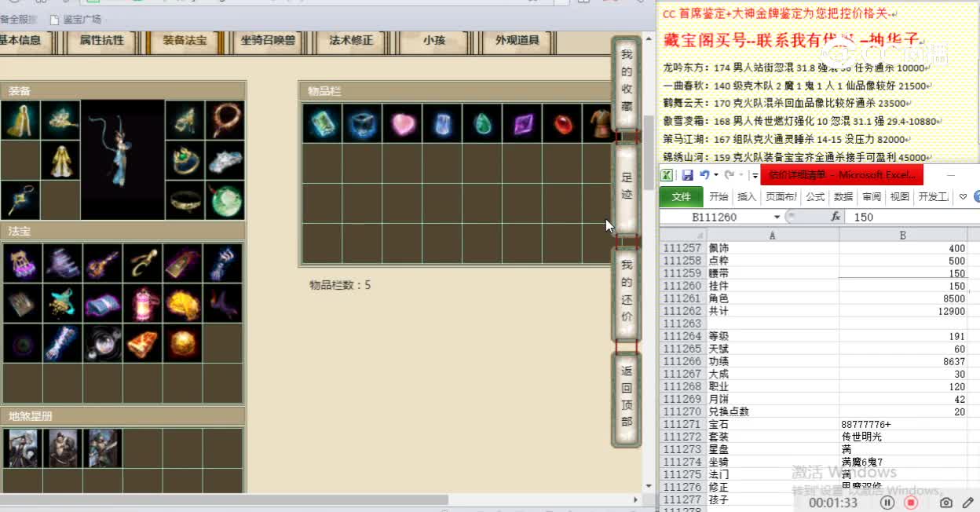Select the pink heart gem in inventory

402,123
